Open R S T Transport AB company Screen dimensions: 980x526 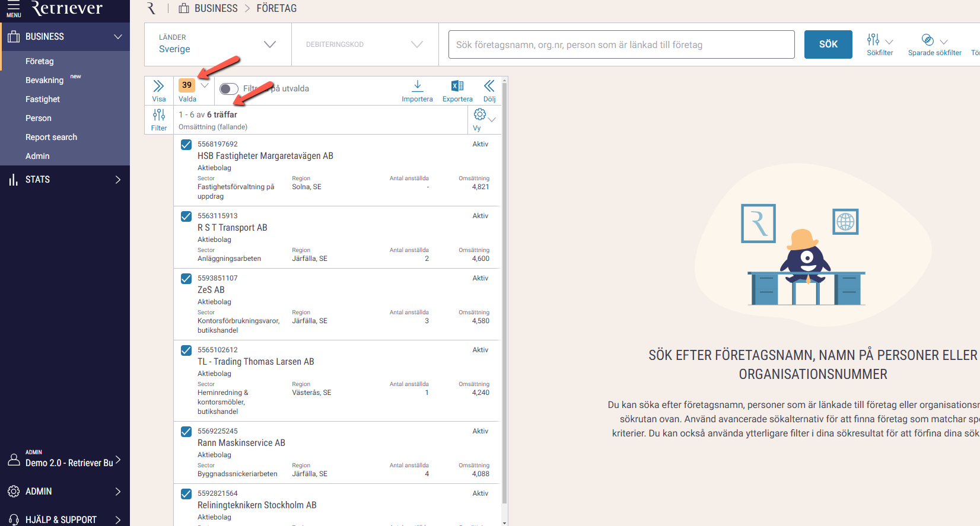(x=233, y=228)
